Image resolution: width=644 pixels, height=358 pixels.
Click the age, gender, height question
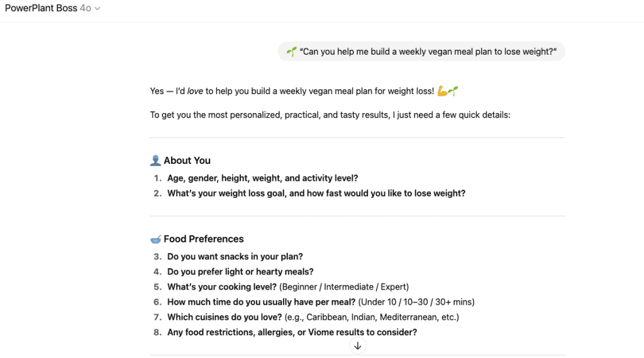click(262, 178)
